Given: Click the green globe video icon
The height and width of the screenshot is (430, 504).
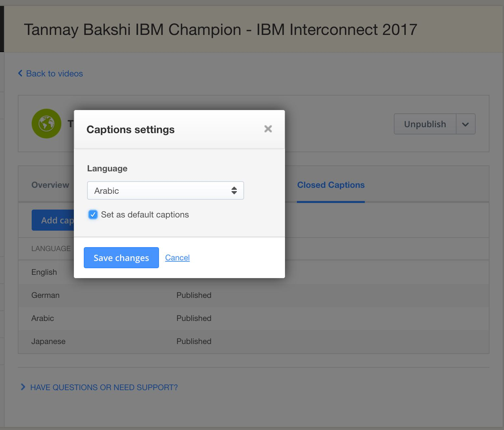Looking at the screenshot, I should click(x=47, y=124).
